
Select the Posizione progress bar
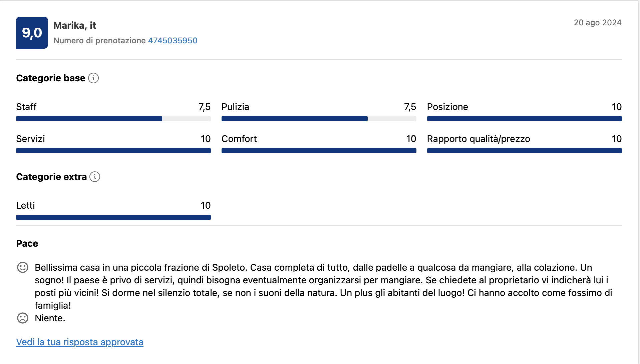pos(524,118)
